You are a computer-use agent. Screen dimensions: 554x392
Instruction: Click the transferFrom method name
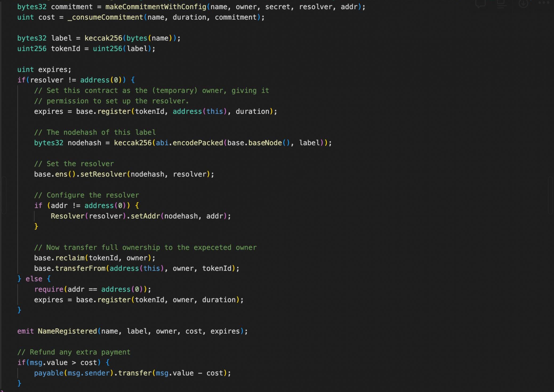click(x=80, y=268)
